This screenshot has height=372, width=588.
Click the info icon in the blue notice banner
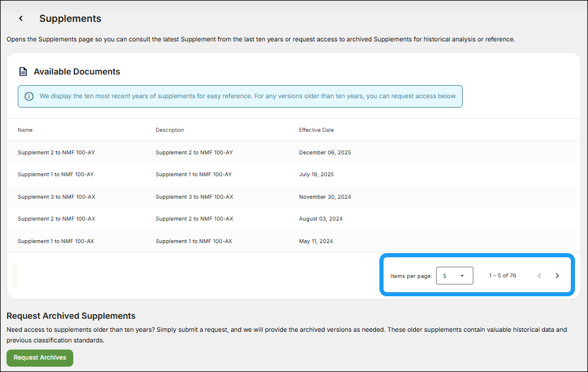[29, 96]
